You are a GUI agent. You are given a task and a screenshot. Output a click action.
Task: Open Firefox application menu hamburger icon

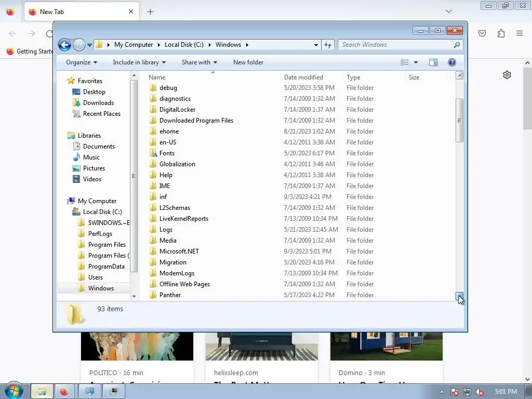pyautogui.click(x=520, y=33)
